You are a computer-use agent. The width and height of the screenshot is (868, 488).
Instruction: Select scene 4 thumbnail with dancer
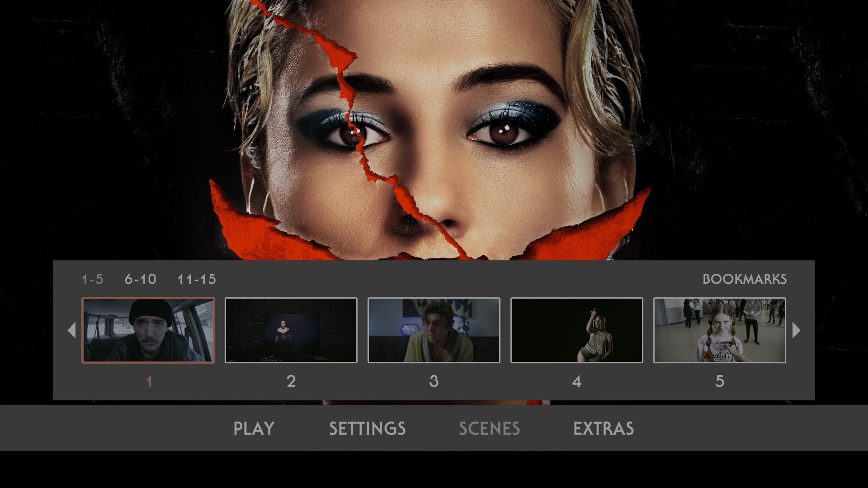tap(577, 330)
